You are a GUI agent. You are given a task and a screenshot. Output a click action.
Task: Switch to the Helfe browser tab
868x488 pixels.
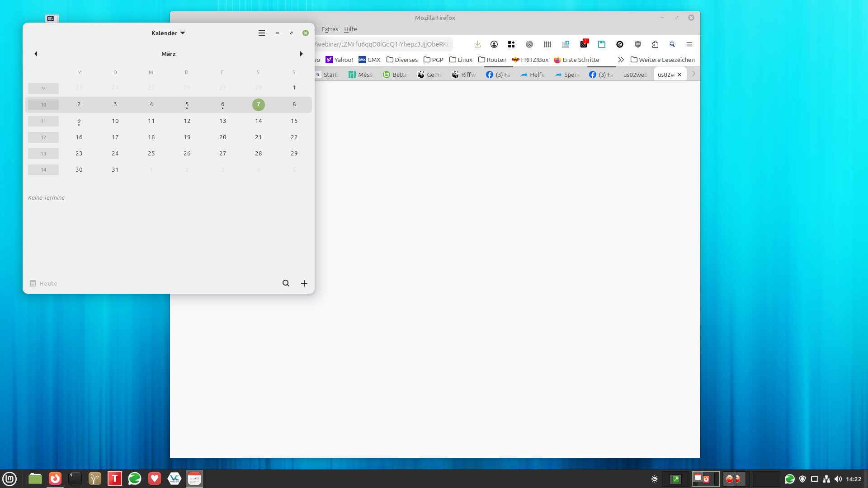533,75
